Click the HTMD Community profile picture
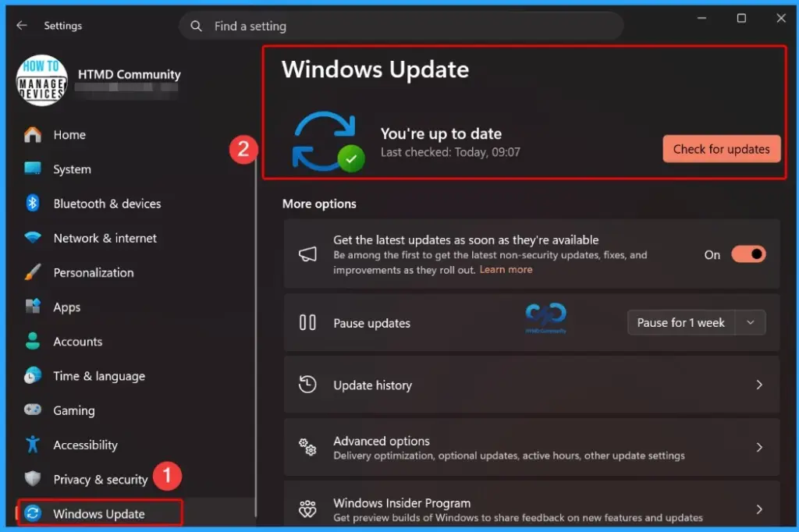This screenshot has width=799, height=532. 42,80
